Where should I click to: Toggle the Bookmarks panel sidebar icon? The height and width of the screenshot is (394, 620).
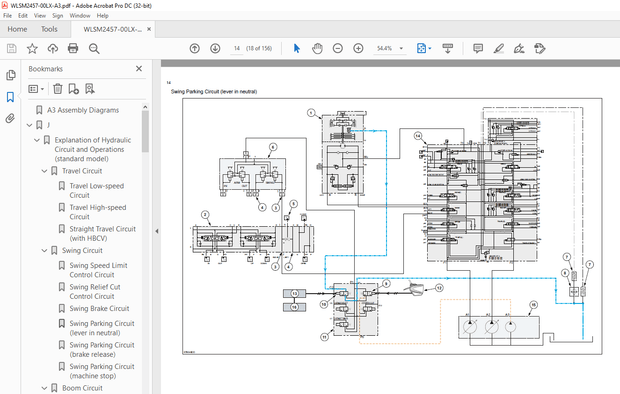coord(10,97)
